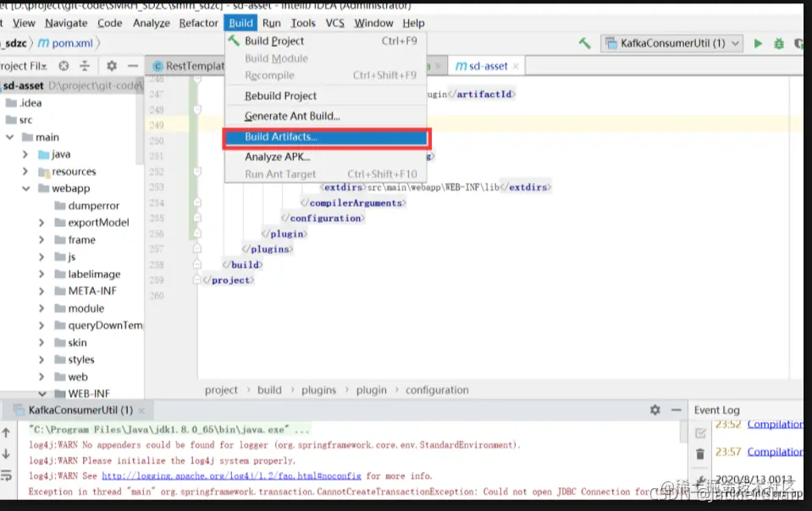Screen dimensions: 812x511
Task: Open the View menu
Action: [x=24, y=24]
